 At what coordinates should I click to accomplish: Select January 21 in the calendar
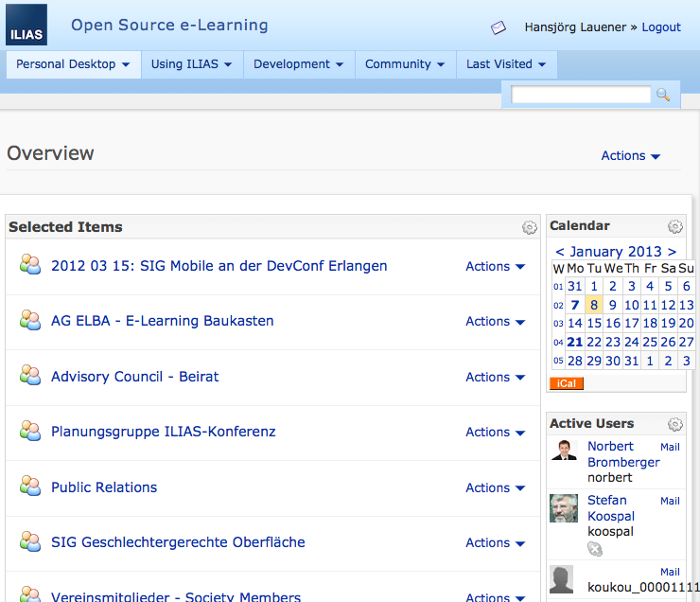pos(574,342)
